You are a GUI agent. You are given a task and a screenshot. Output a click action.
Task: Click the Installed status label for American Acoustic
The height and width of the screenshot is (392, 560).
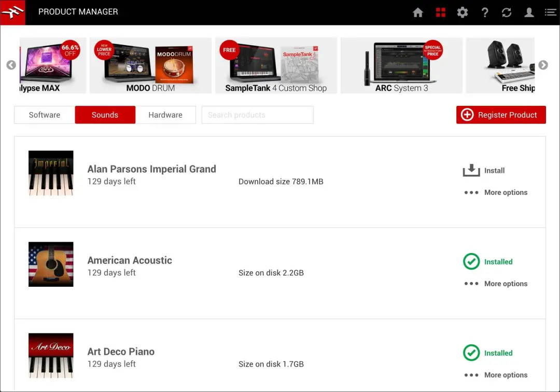coord(498,262)
